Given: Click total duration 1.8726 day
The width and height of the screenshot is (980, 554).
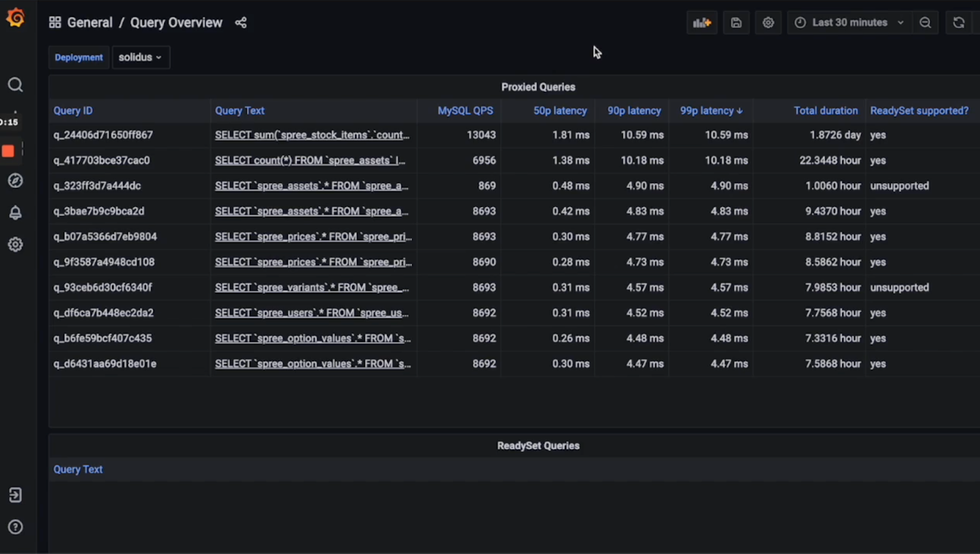Looking at the screenshot, I should point(835,135).
